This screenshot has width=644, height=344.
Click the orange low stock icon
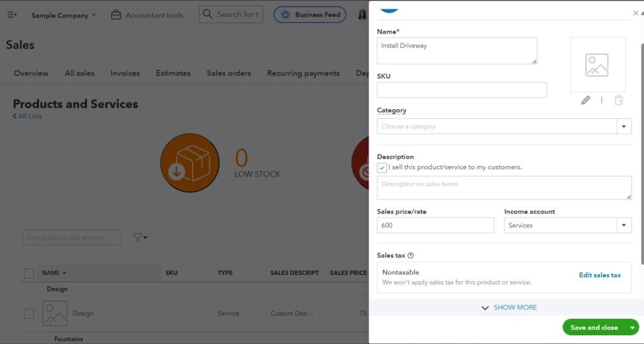[x=189, y=163]
